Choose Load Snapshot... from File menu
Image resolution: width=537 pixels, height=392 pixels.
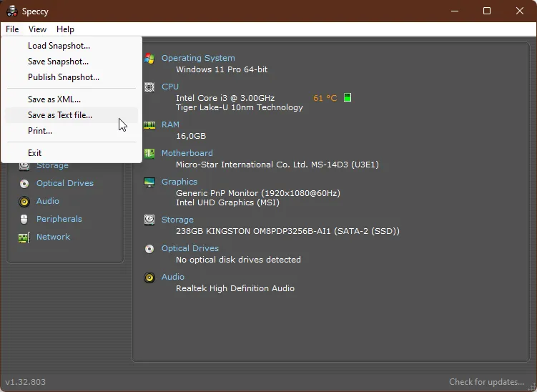[59, 46]
